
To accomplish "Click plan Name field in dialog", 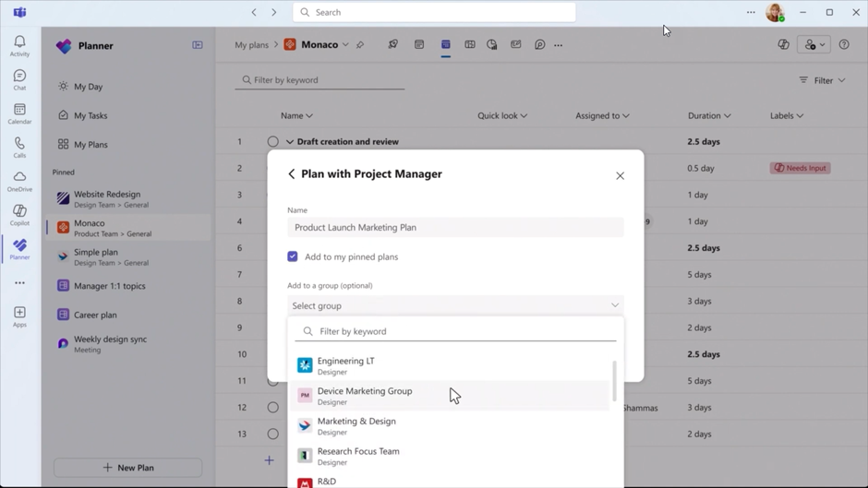I will [455, 228].
